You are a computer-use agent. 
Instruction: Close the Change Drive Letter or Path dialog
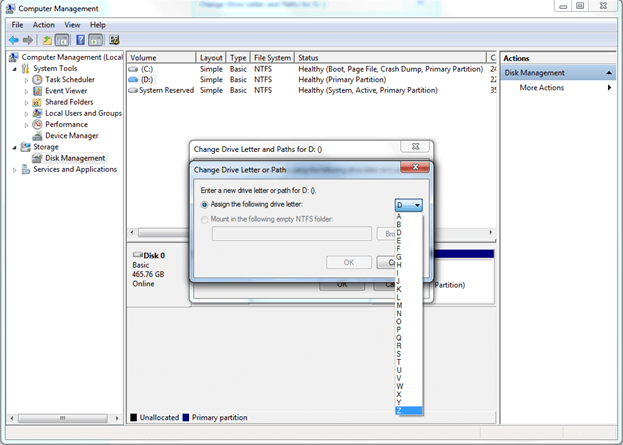click(415, 167)
